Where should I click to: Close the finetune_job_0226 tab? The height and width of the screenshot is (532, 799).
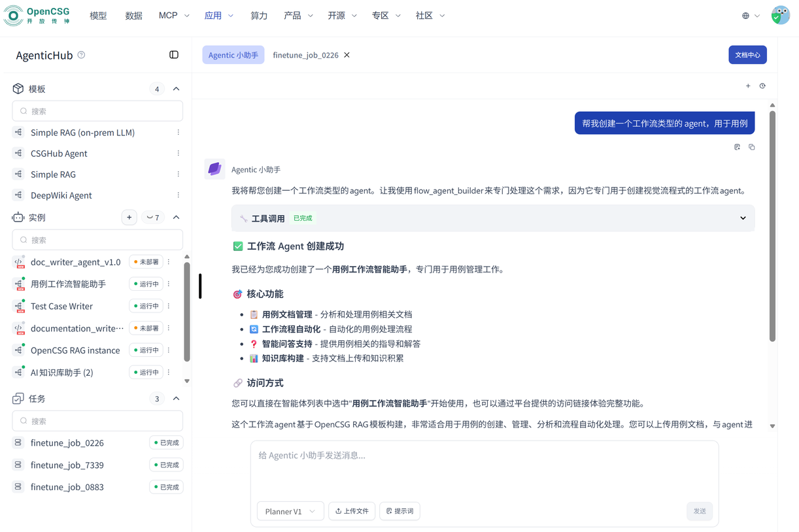point(347,55)
